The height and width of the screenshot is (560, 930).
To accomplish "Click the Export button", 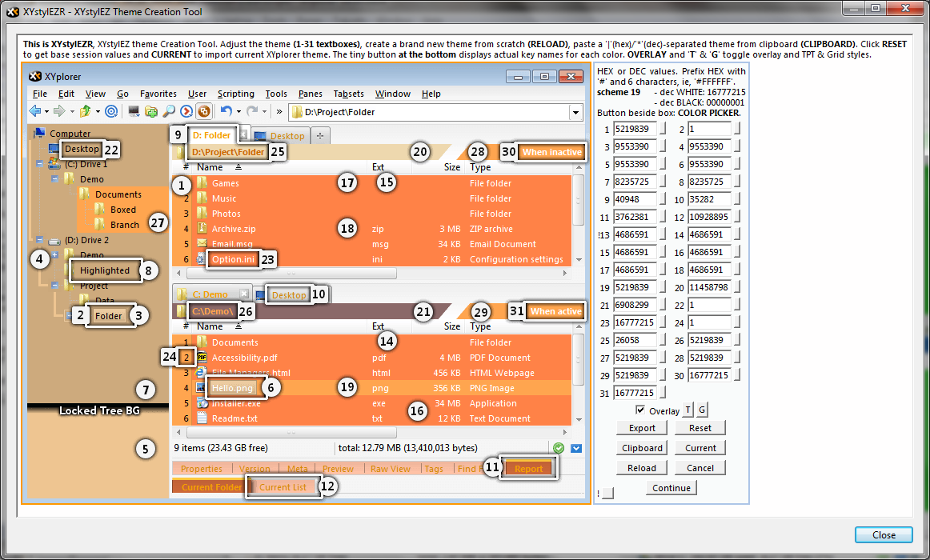I will pyautogui.click(x=642, y=428).
